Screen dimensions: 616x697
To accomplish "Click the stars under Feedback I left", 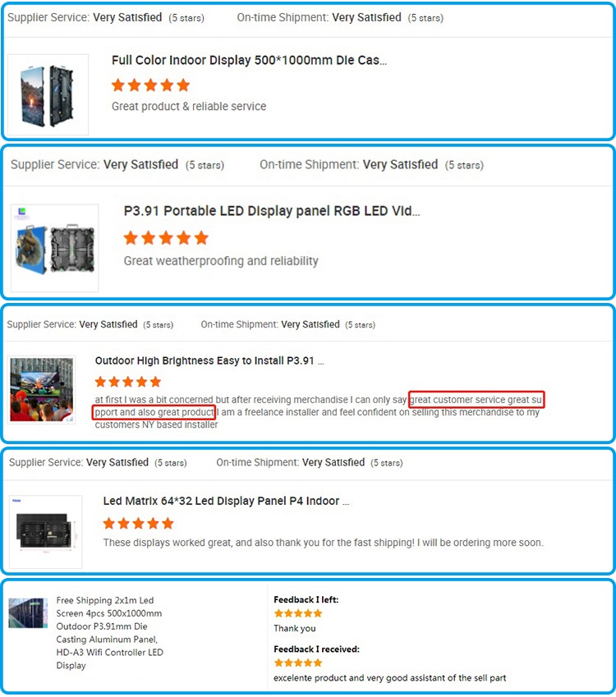I will pos(298,613).
